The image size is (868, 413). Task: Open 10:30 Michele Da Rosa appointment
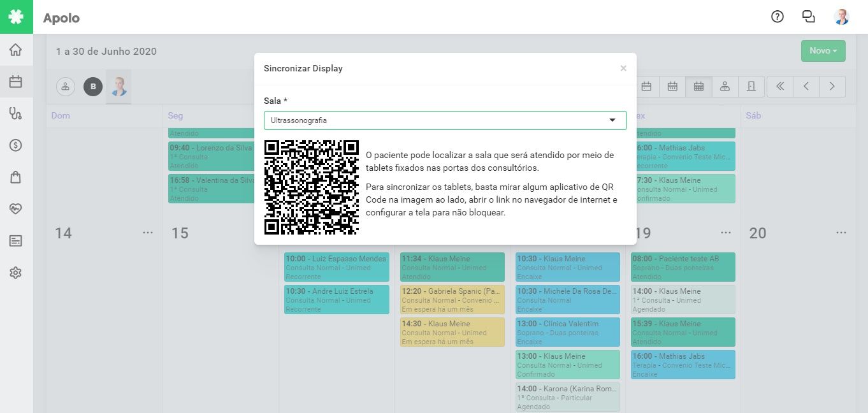coord(568,300)
